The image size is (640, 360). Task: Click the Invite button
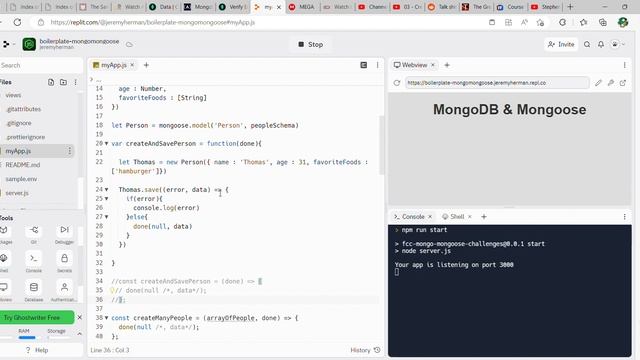click(561, 44)
